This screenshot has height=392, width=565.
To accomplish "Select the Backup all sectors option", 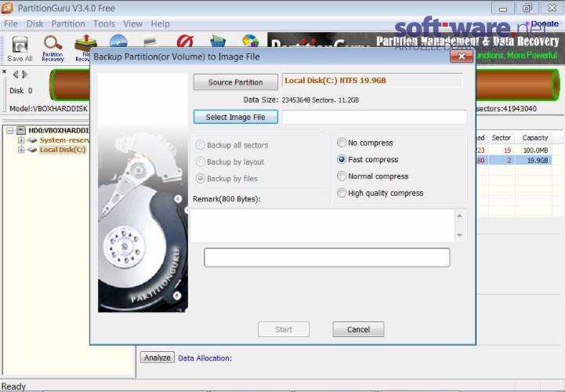I will (201, 145).
